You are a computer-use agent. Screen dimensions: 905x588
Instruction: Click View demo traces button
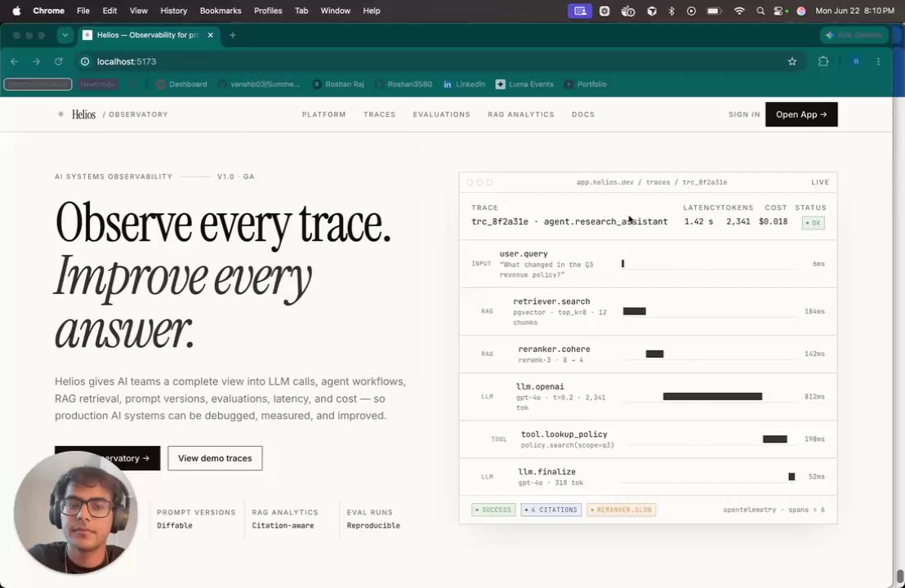pos(215,458)
